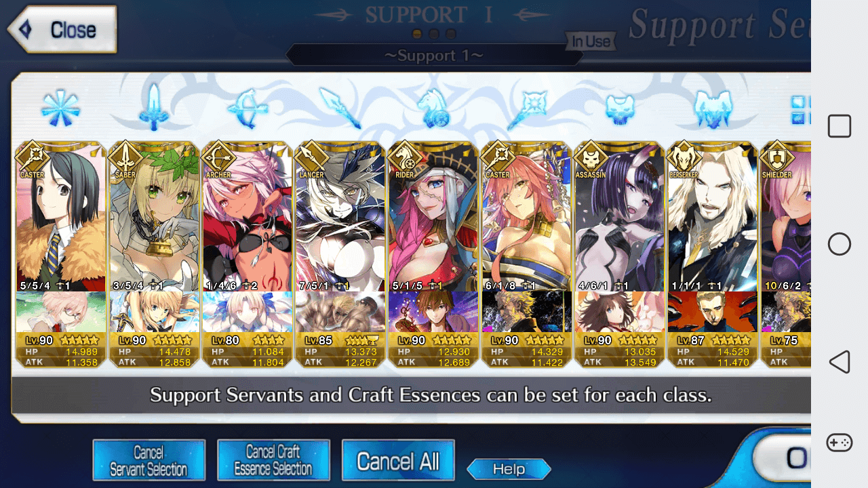
Task: Select the All classes snowflake icon
Action: pos(60,108)
